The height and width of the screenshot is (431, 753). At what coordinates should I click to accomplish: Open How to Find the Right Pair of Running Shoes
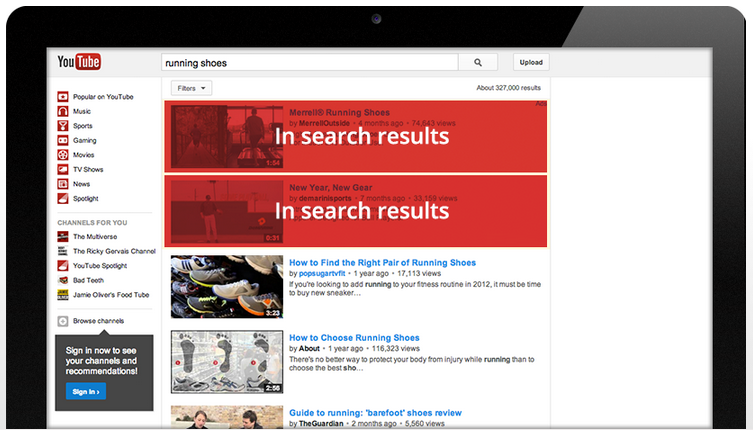tap(382, 262)
